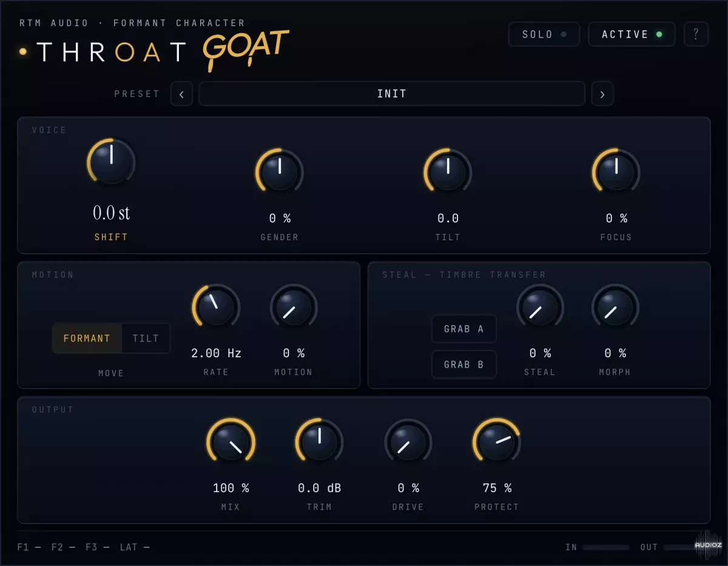Click the Throat Goat logo
The height and width of the screenshot is (566, 728).
point(154,51)
